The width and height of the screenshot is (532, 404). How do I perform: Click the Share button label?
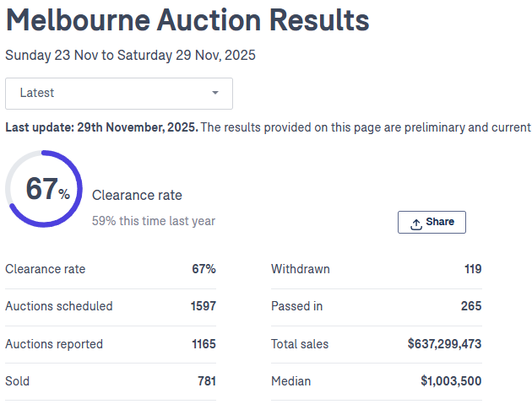[x=440, y=222]
